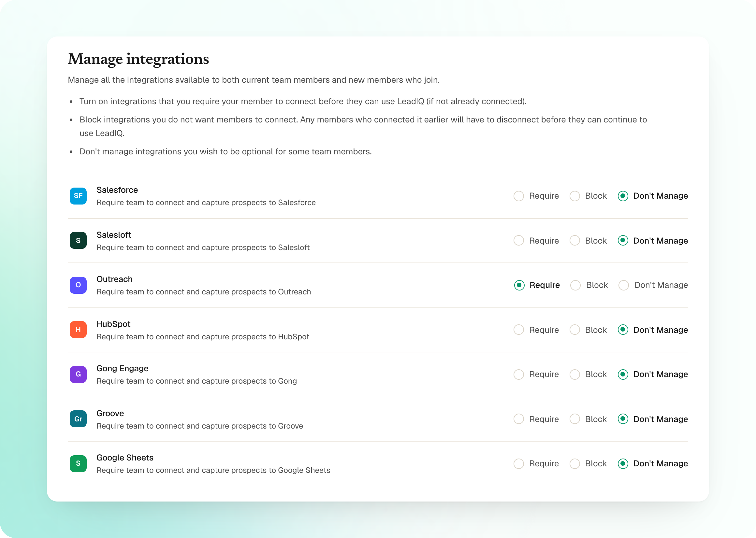Block the Groove integration
This screenshot has width=756, height=538.
click(x=575, y=419)
